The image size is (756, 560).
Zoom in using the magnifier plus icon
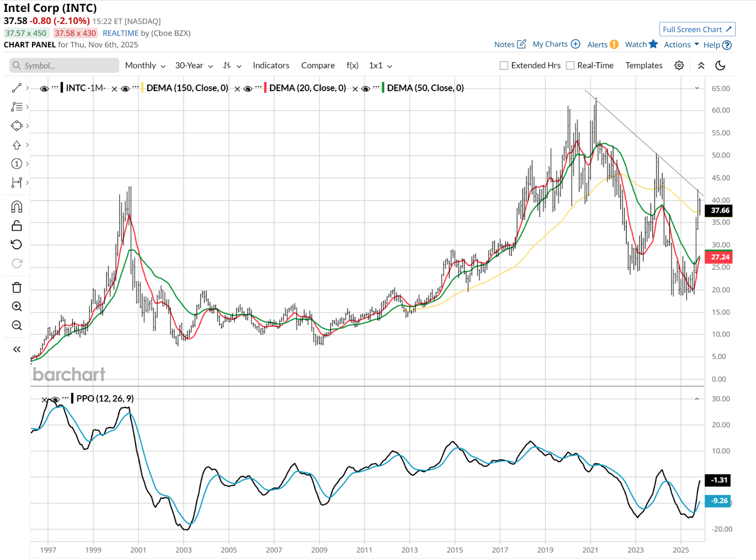(x=17, y=306)
